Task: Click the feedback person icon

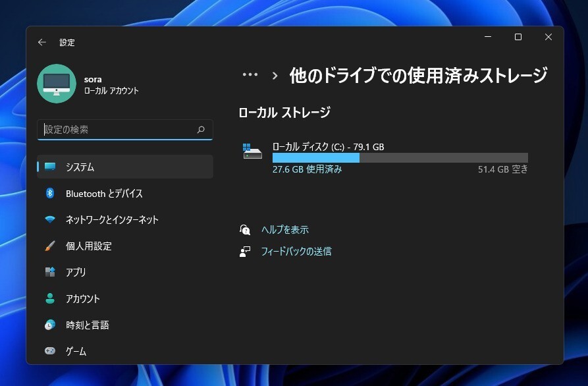Action: (x=245, y=252)
